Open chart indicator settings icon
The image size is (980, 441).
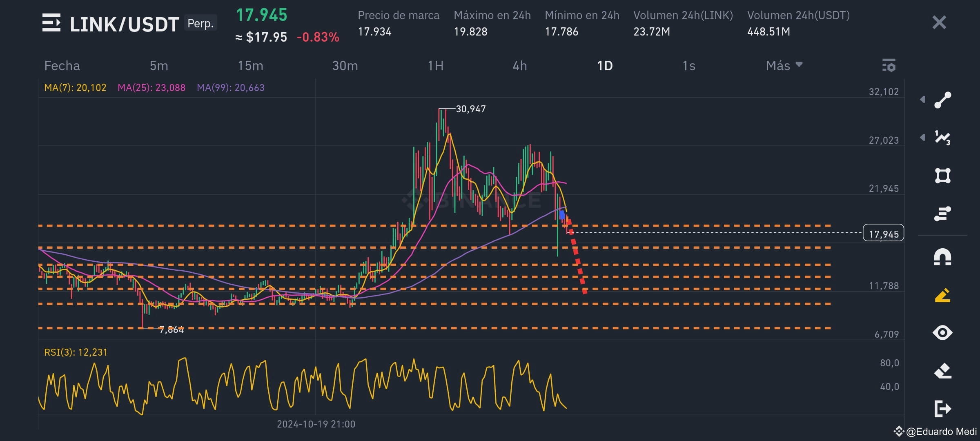coord(889,66)
